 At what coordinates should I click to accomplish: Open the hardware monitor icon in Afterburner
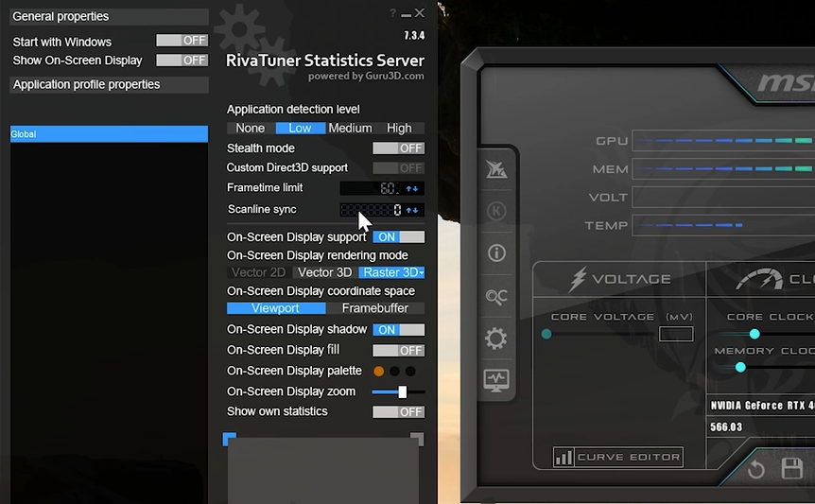click(x=496, y=381)
